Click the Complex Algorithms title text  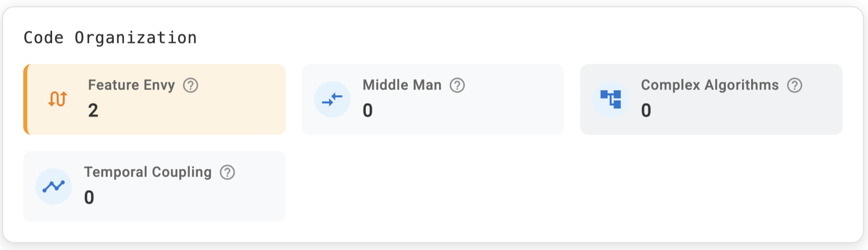click(709, 85)
